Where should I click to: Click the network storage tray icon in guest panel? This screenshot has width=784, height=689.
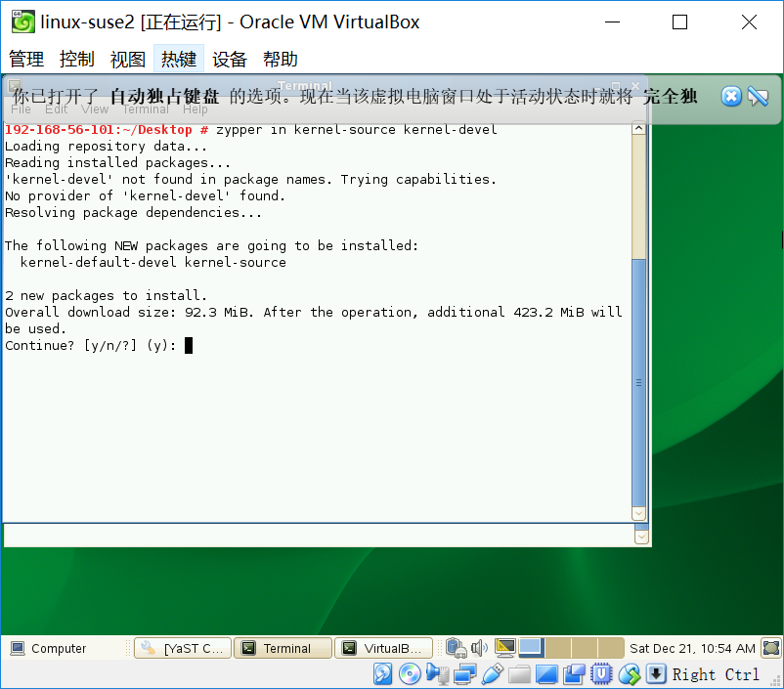coord(456,648)
